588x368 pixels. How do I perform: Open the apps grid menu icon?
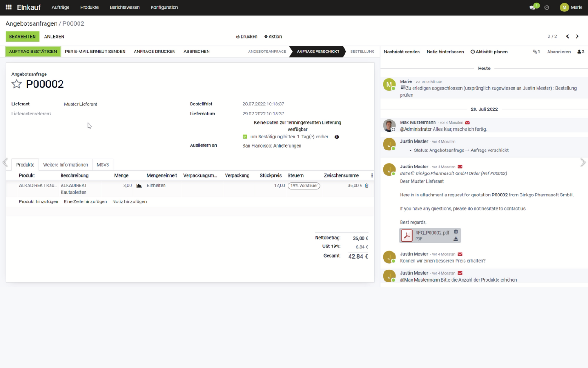[8, 7]
